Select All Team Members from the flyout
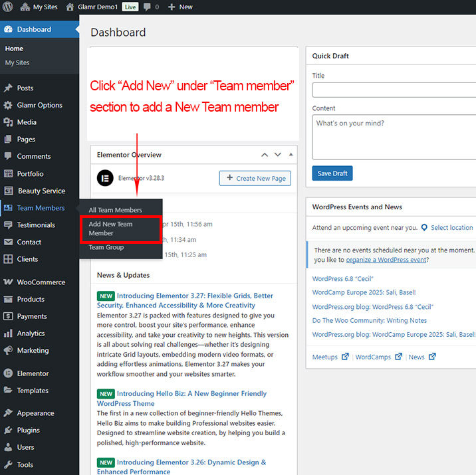Viewport: 476px width, 475px height. [x=116, y=210]
